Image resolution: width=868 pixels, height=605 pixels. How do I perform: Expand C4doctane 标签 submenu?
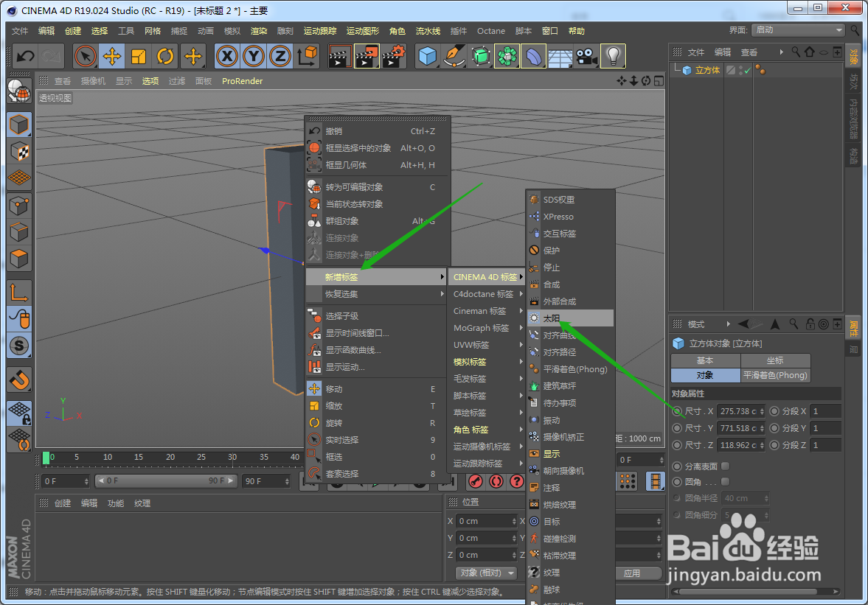tap(487, 293)
